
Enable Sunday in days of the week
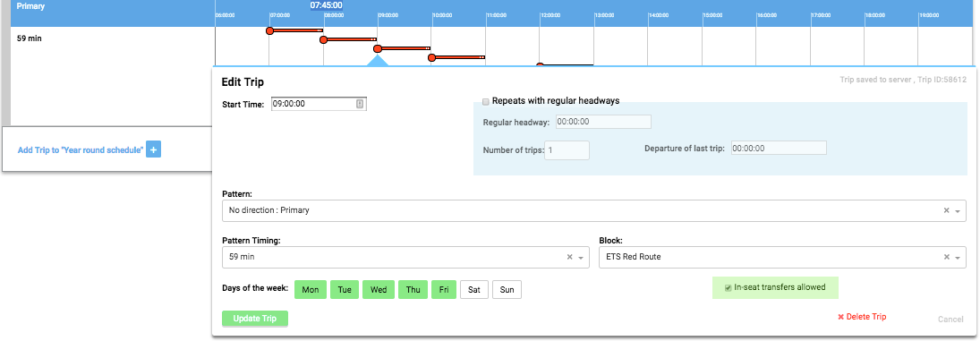pos(507,290)
